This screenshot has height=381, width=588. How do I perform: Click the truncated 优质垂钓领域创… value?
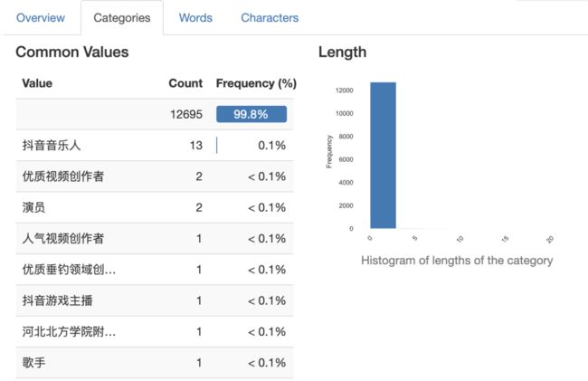[x=69, y=270]
